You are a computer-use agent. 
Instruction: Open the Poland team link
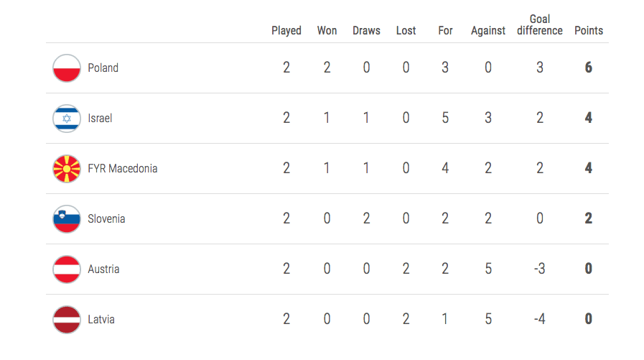click(103, 68)
